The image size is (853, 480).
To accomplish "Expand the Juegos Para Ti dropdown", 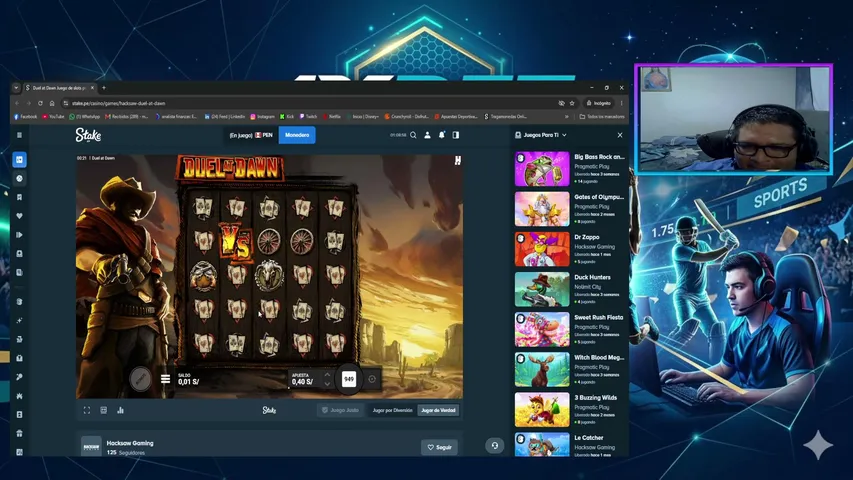I will click(x=541, y=135).
